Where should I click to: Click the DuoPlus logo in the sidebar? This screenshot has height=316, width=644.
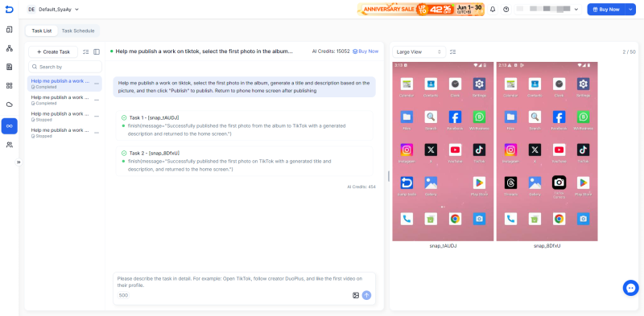tap(9, 10)
